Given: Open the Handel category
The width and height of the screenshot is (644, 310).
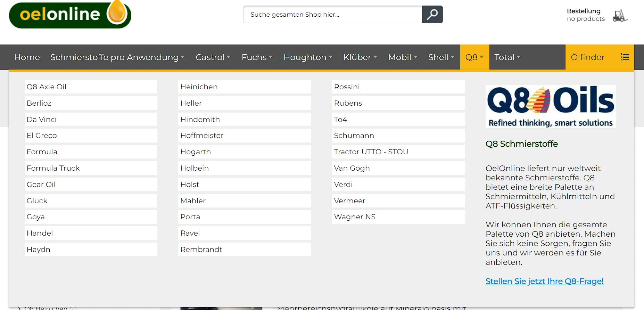Looking at the screenshot, I should pyautogui.click(x=91, y=233).
